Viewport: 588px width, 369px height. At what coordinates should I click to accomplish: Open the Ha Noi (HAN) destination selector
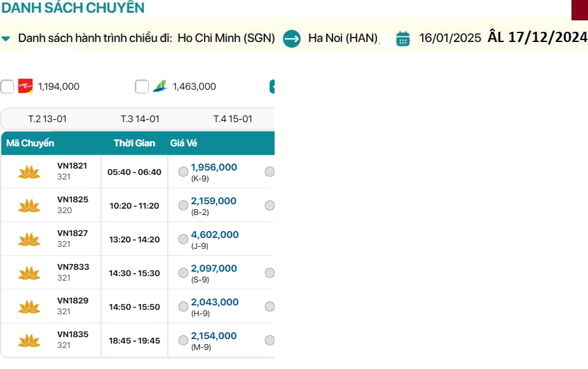pos(343,38)
